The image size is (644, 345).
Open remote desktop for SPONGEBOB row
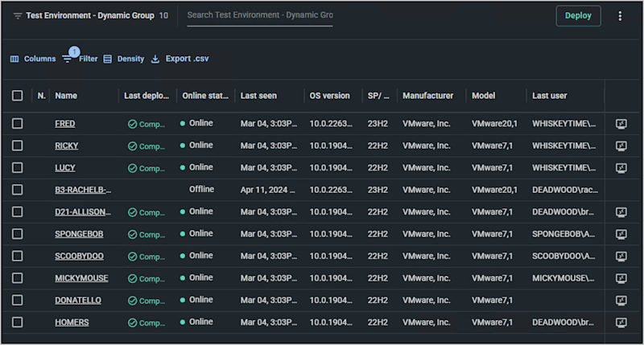[x=621, y=234]
